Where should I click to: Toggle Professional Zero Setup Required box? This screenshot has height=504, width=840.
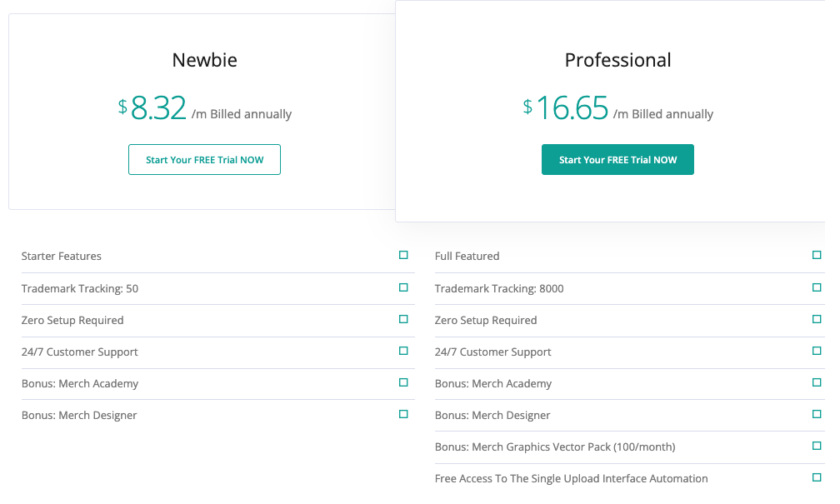click(x=817, y=319)
